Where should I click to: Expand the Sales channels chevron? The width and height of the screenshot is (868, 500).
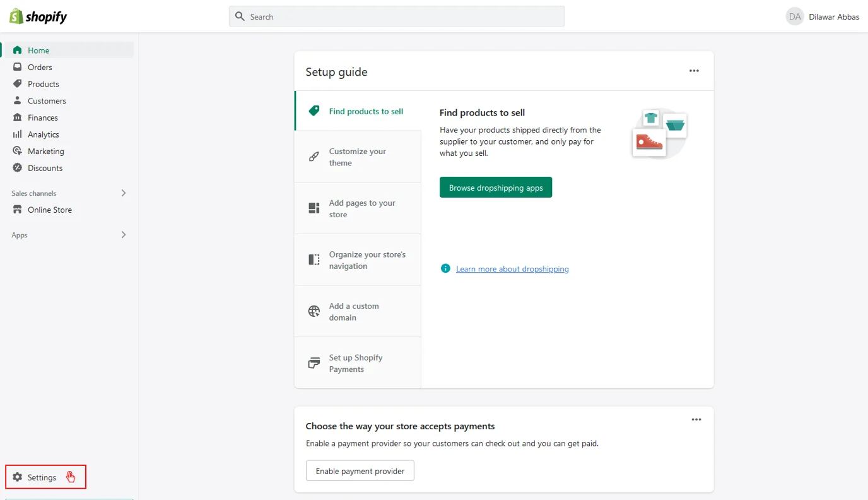click(x=124, y=193)
